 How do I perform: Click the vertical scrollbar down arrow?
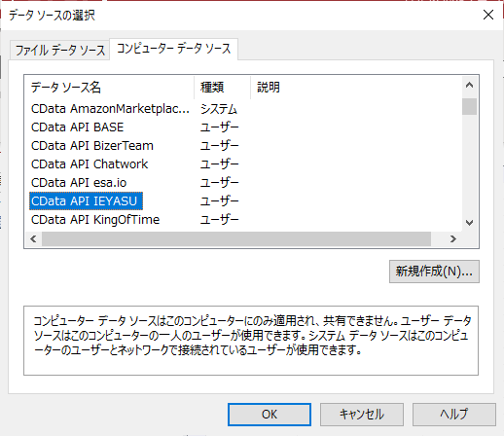(469, 223)
